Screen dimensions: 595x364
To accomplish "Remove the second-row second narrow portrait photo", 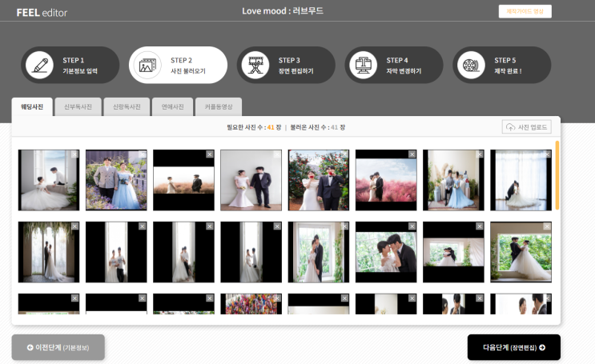I will click(x=143, y=226).
